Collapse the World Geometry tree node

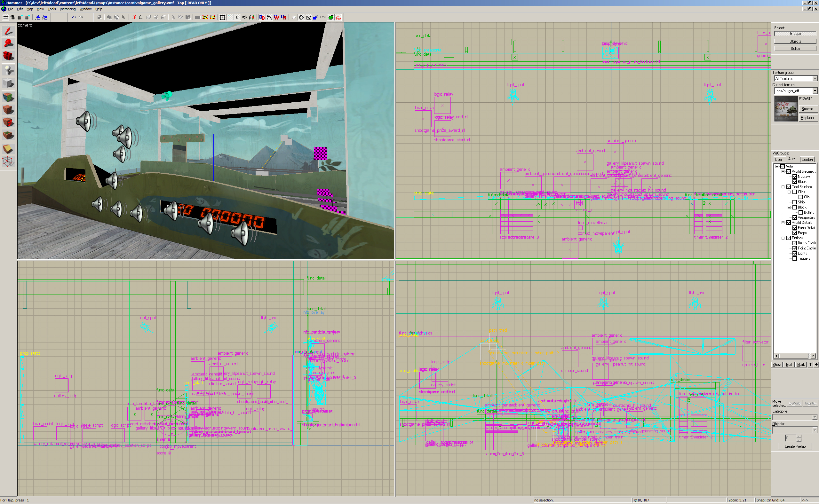coord(783,171)
